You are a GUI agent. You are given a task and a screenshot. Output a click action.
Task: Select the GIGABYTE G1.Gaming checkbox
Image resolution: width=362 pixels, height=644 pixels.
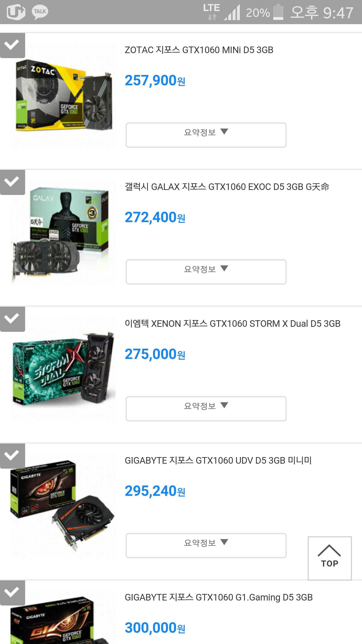(x=12, y=593)
